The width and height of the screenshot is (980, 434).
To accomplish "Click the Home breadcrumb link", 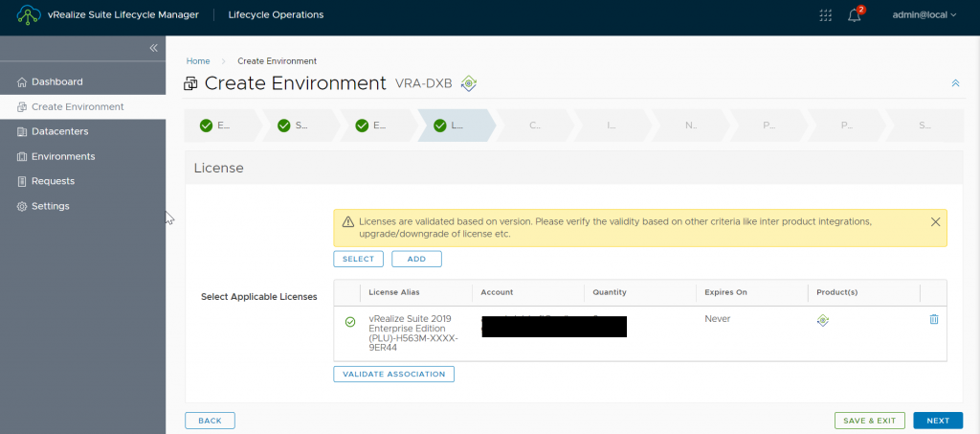I will pos(197,61).
